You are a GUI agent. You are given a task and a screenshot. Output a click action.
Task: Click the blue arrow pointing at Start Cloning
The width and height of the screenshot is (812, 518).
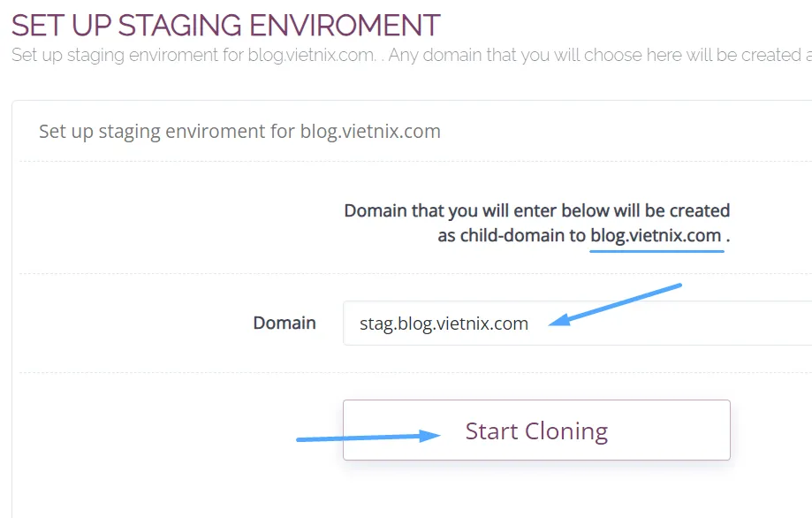tap(368, 437)
